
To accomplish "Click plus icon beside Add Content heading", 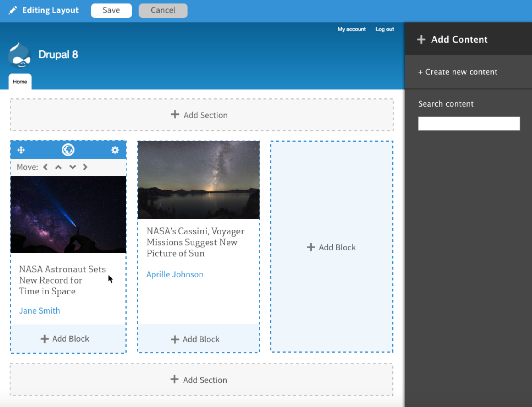I will pos(421,40).
